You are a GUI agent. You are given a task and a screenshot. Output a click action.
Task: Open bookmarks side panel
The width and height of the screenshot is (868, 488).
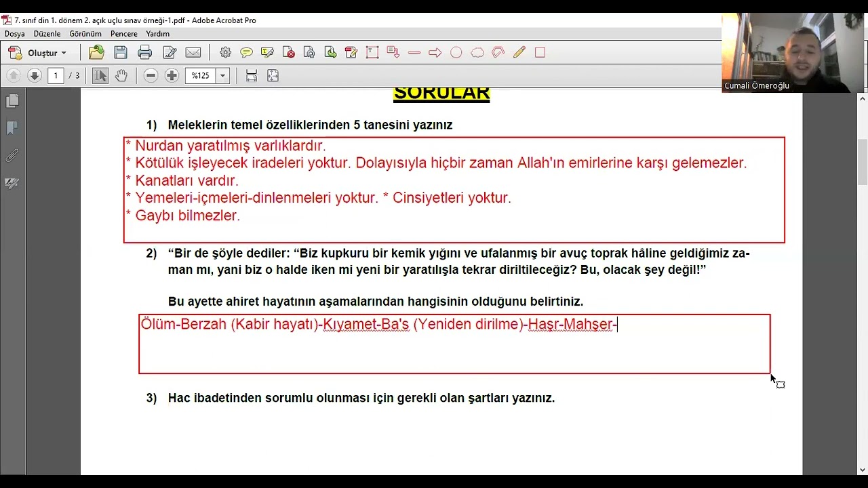pyautogui.click(x=12, y=128)
